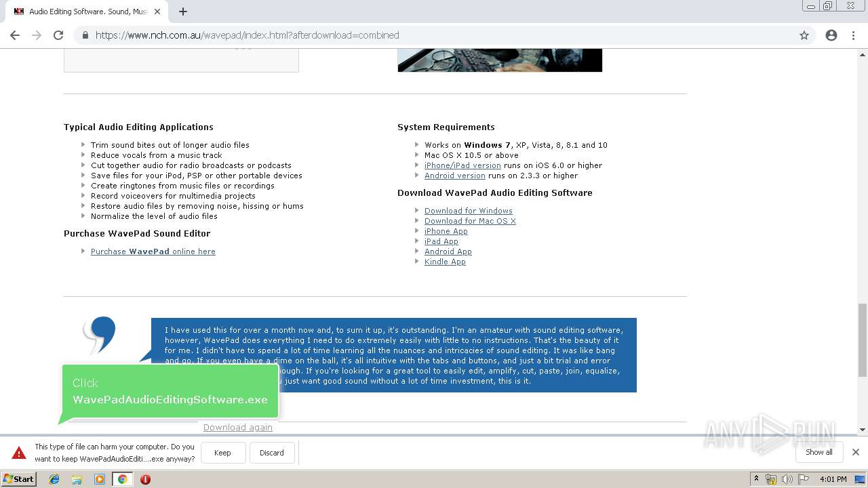
Task: Open the Chrome profile avatar
Action: click(x=831, y=35)
